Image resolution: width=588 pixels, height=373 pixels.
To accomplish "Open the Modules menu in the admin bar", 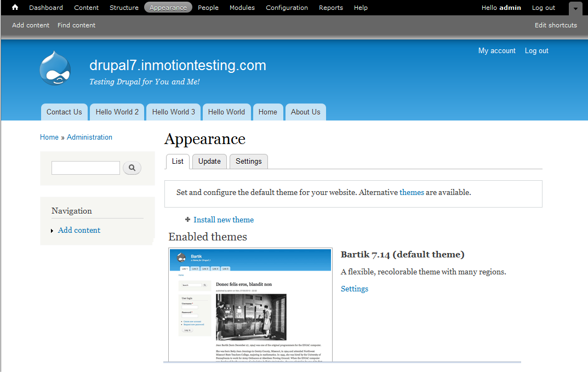I will point(242,7).
